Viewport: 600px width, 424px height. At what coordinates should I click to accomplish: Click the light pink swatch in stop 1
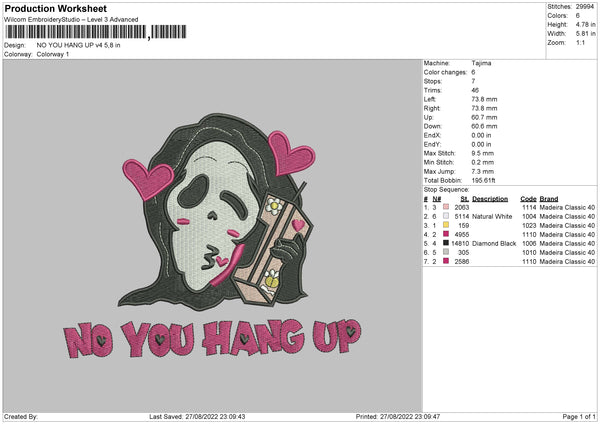tap(443, 205)
